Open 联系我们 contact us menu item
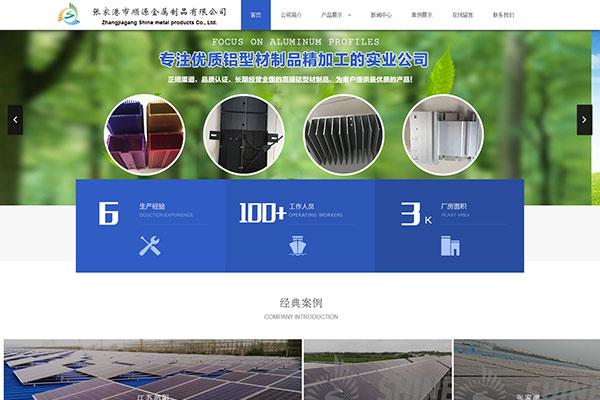 point(503,15)
